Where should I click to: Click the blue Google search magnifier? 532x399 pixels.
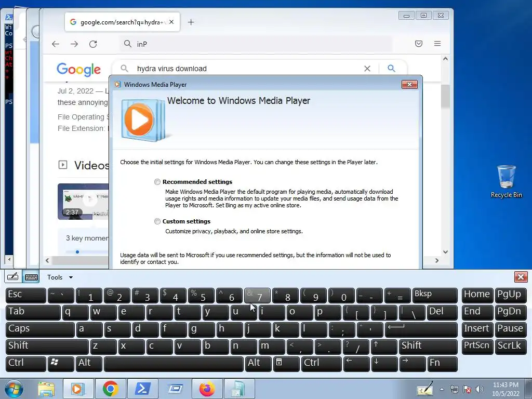click(x=391, y=69)
